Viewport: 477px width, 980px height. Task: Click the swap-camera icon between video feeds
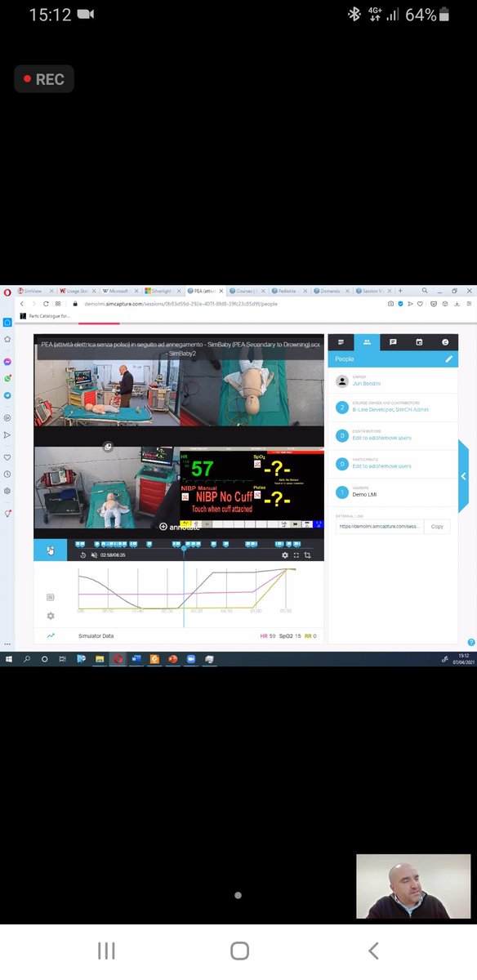[108, 447]
